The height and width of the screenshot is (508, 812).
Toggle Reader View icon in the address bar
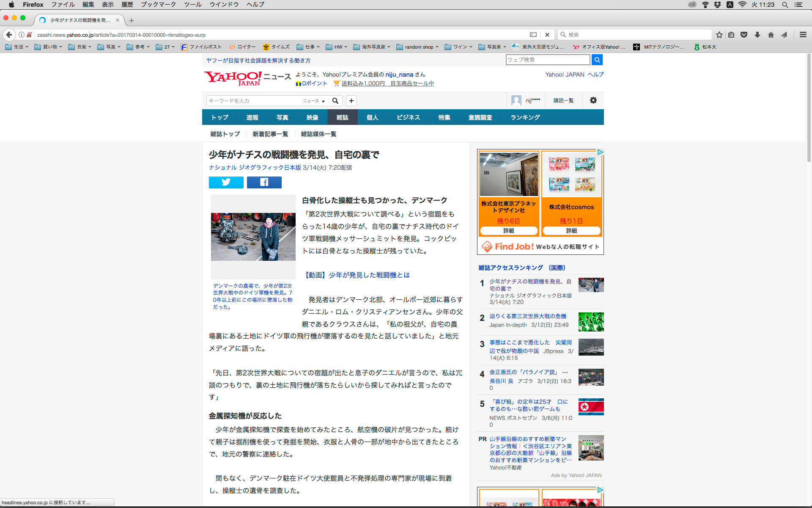(x=533, y=35)
